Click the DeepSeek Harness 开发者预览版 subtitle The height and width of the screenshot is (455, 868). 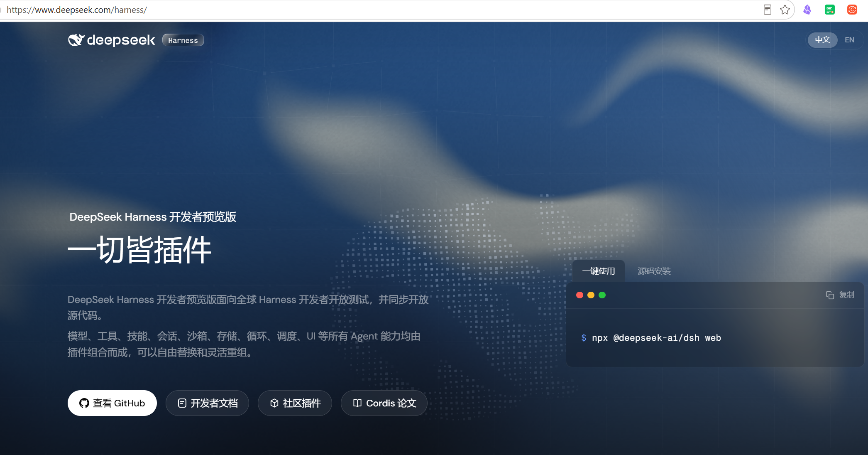153,217
